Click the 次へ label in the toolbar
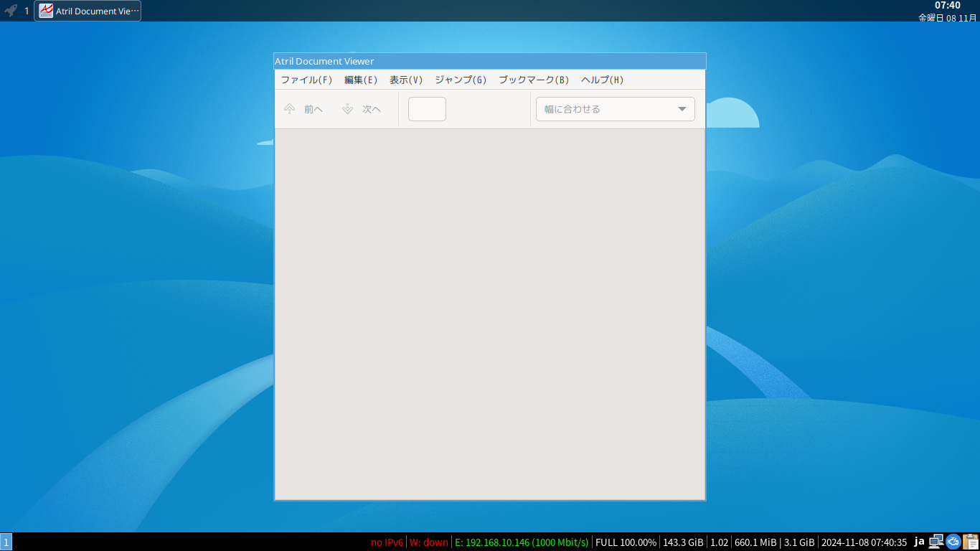 point(372,109)
